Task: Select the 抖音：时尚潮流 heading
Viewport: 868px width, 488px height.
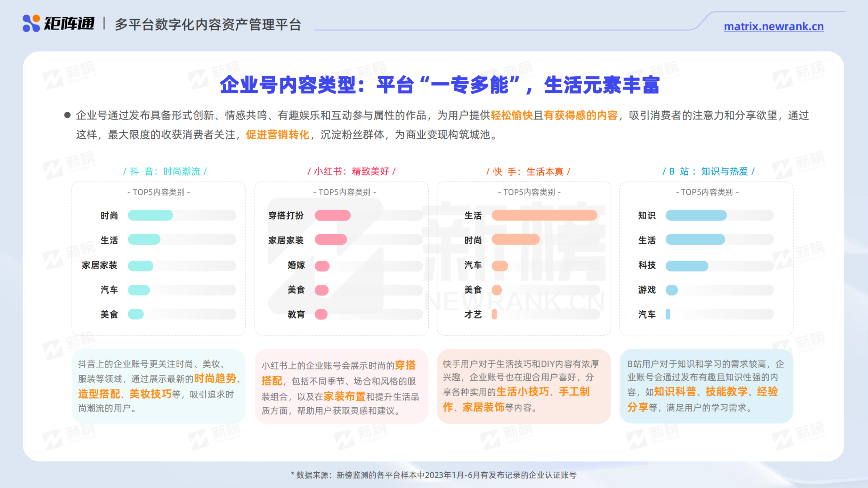Action: tap(165, 171)
